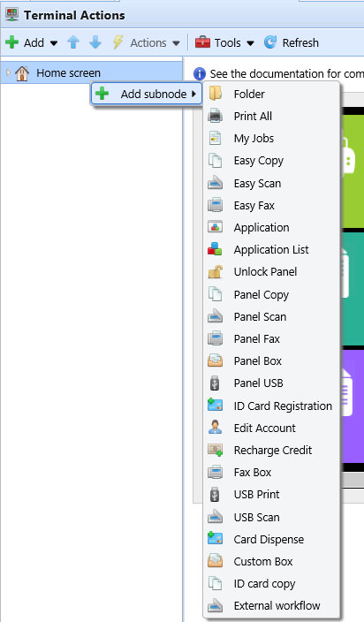Click the Panel USB stick icon
The width and height of the screenshot is (364, 622).
216,383
